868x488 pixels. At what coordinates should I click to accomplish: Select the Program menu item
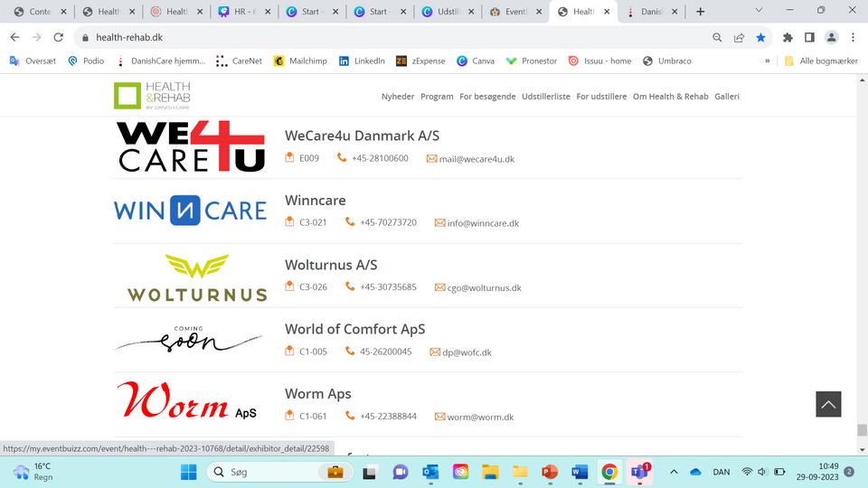pyautogui.click(x=437, y=97)
